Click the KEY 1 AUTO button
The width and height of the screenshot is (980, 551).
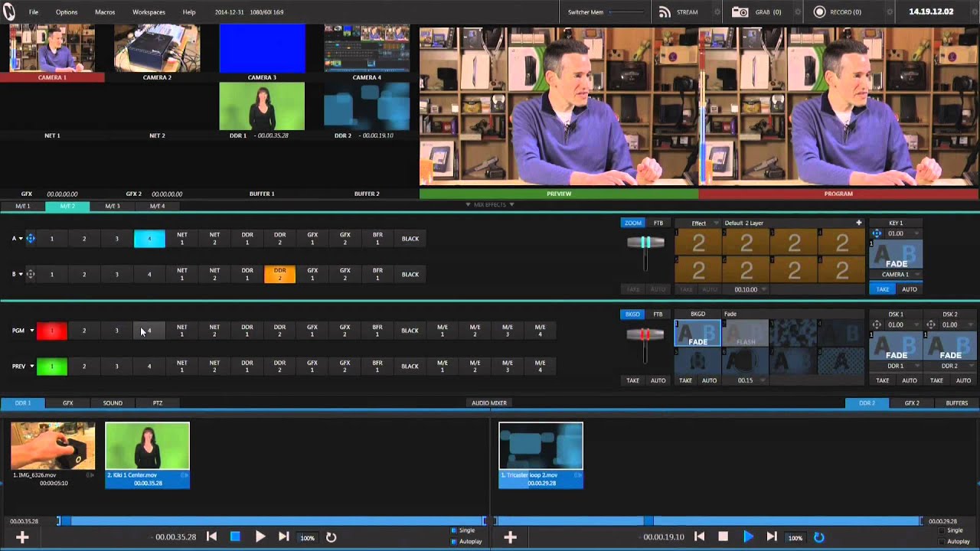(910, 289)
